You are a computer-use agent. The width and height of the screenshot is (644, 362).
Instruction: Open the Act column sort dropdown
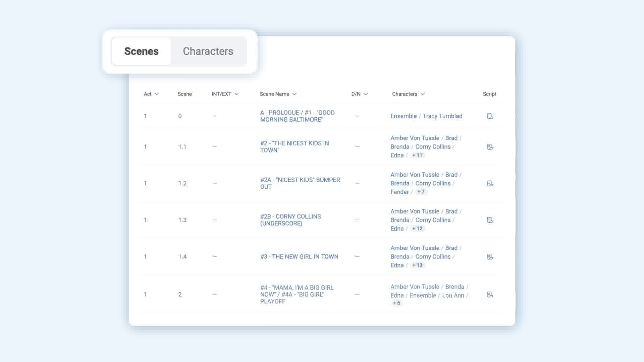point(157,94)
